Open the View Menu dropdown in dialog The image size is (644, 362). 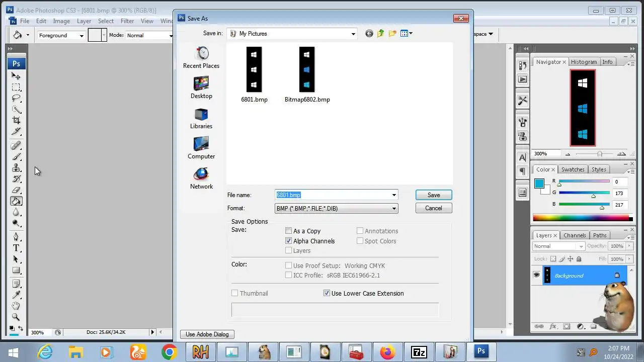pos(407,34)
